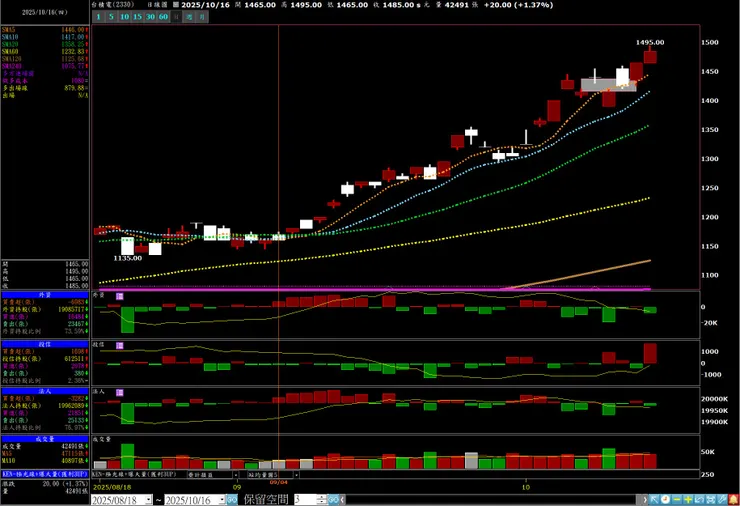This screenshot has height=506, width=740.
Task: Click the 外資 blue panel header
Action: click(45, 295)
